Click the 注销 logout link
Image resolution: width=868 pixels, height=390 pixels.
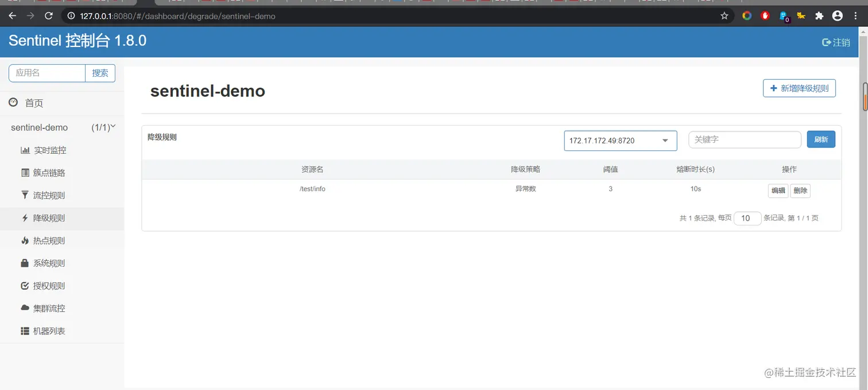pyautogui.click(x=836, y=42)
